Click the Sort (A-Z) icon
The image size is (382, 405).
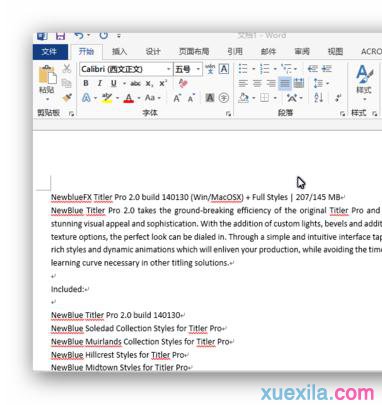[x=319, y=98]
